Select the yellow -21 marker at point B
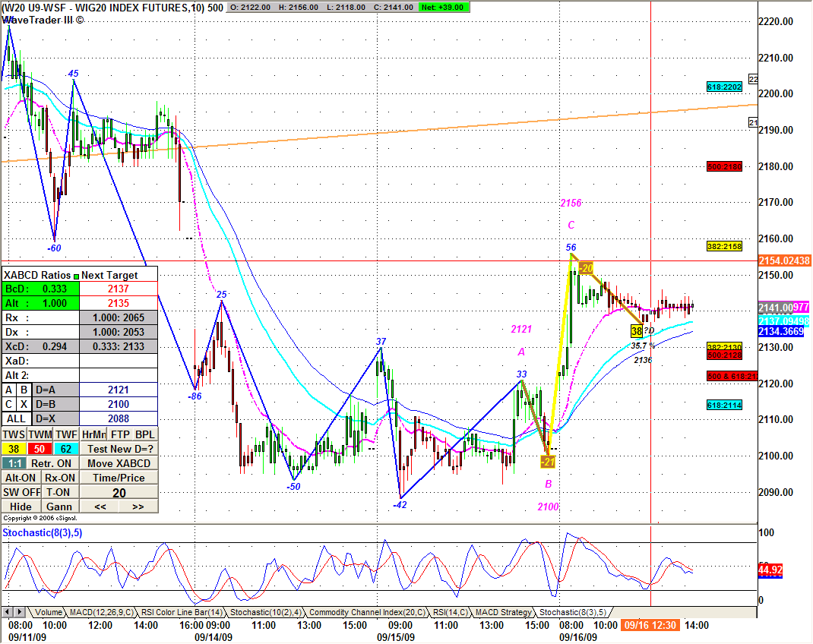The image size is (813, 644). coord(548,462)
